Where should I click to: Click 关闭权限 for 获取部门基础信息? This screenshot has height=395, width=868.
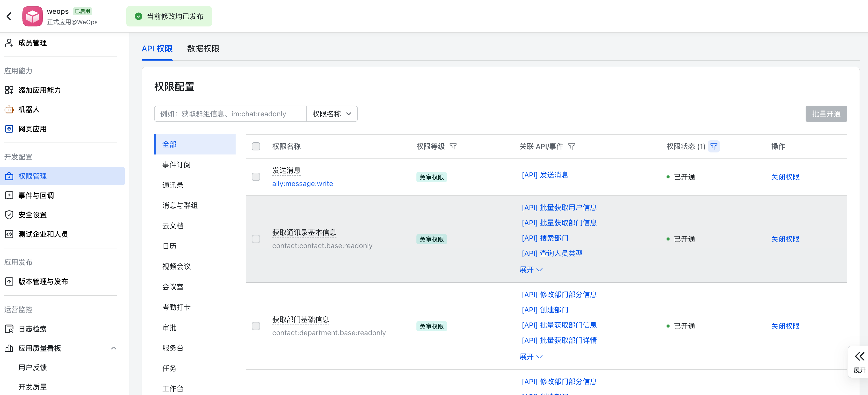click(785, 326)
